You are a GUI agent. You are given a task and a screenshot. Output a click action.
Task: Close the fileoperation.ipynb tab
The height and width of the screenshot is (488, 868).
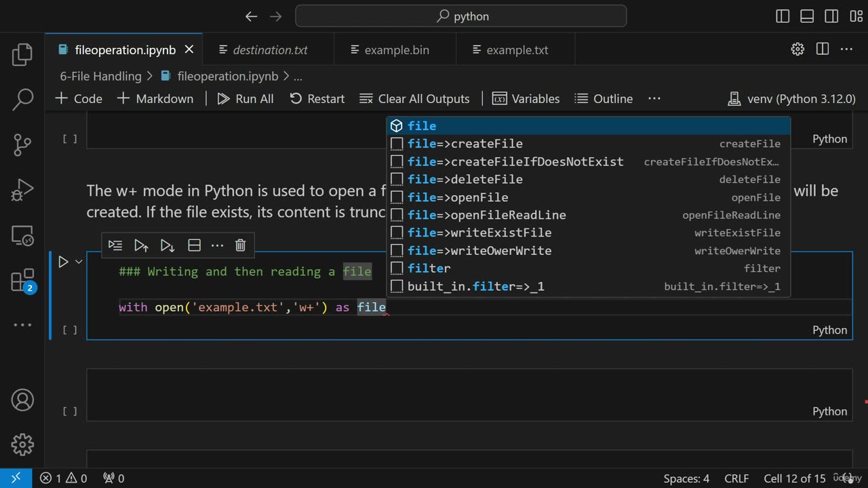(189, 49)
